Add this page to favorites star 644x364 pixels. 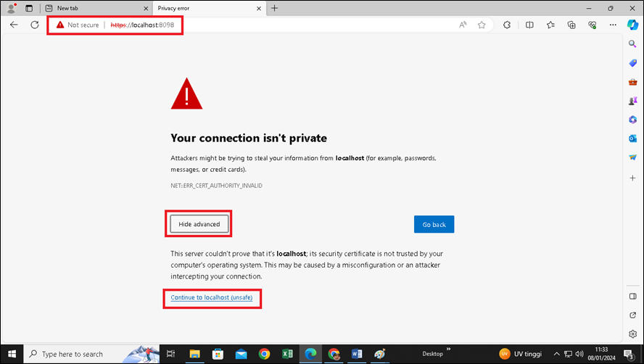point(482,25)
